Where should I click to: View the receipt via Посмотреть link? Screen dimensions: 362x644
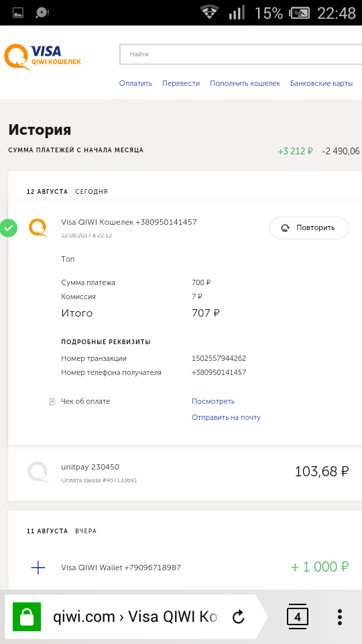[213, 401]
